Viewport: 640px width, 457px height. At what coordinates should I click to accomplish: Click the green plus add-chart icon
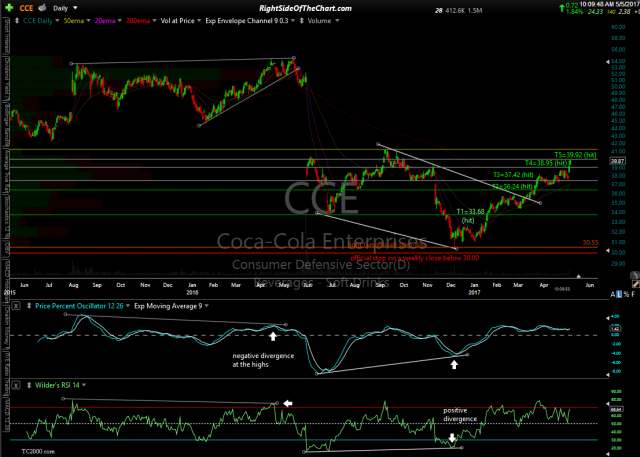coord(9,8)
